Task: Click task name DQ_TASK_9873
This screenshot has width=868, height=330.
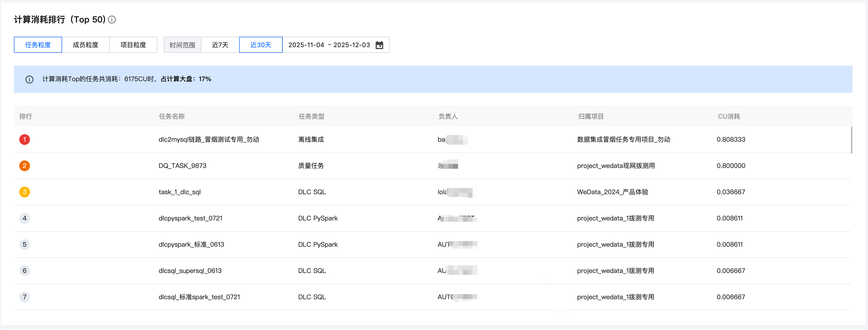Action: tap(182, 166)
